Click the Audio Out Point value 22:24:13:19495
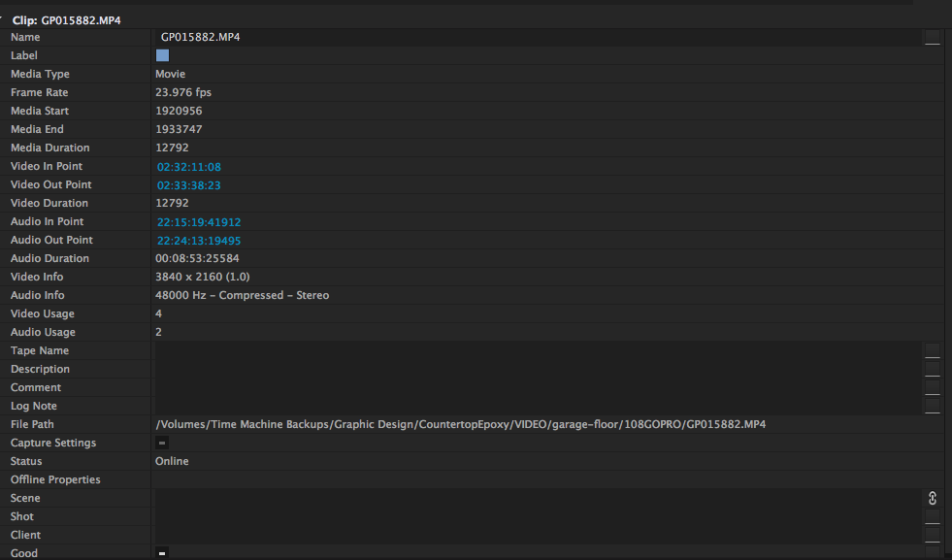The width and height of the screenshot is (952, 560). pos(199,241)
